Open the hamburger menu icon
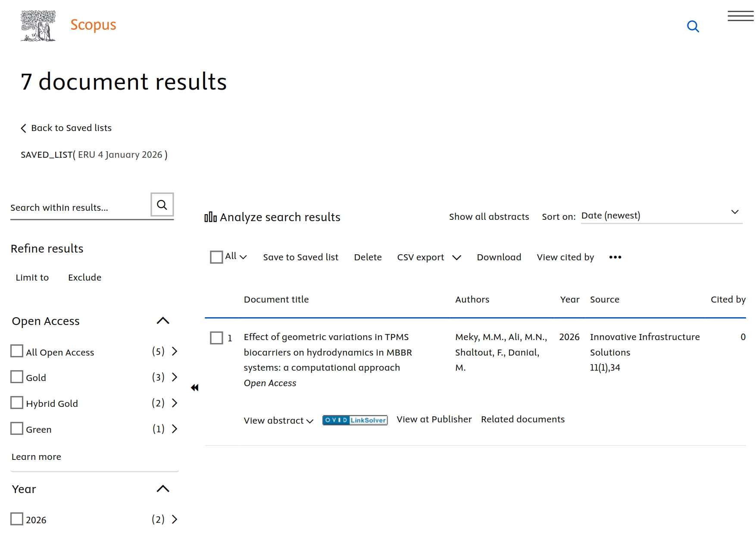The image size is (756, 534). (740, 16)
